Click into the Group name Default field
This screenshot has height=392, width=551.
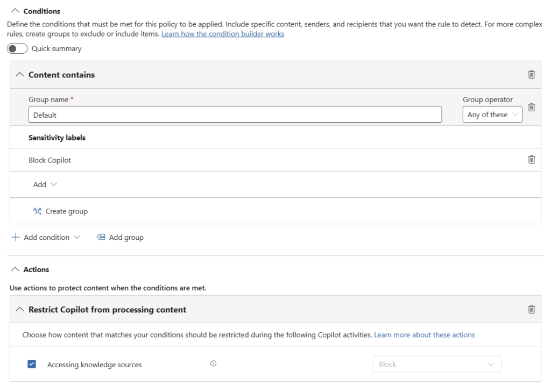coord(235,115)
